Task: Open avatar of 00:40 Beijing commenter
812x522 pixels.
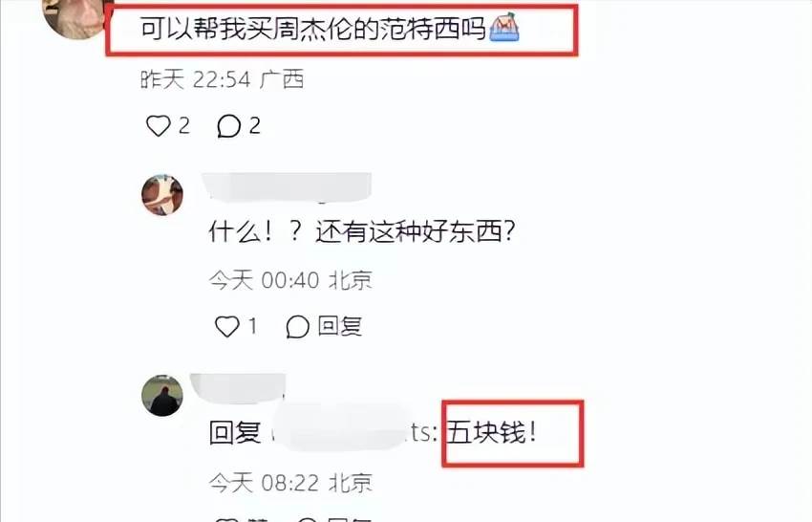Action: tap(162, 195)
